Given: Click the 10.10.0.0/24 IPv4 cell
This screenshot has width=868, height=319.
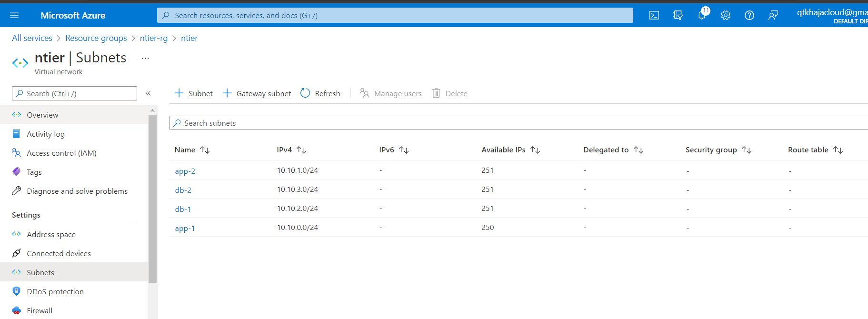Looking at the screenshot, I should [298, 228].
